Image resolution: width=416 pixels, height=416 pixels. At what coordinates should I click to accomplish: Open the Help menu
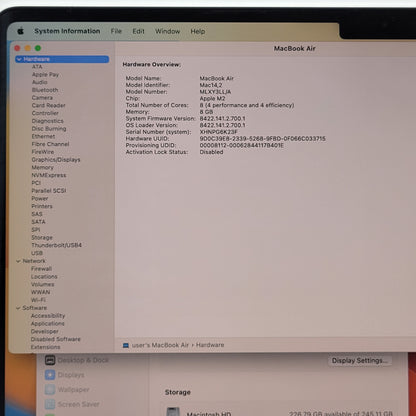(x=198, y=31)
